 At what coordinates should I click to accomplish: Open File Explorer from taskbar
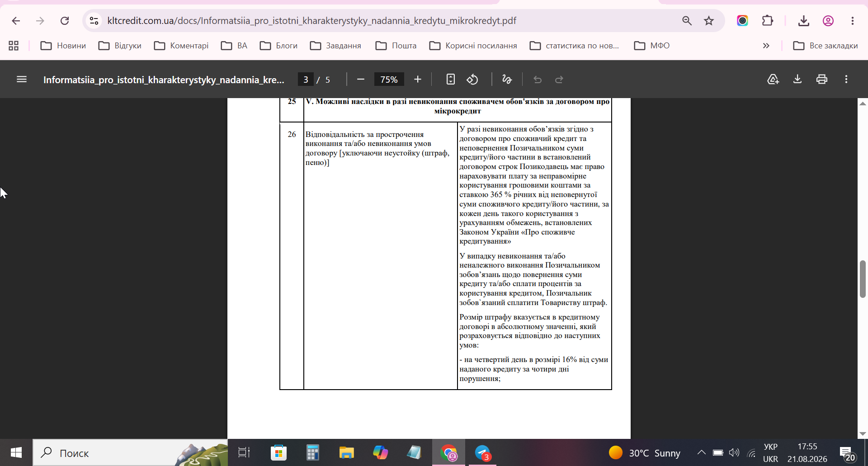(346, 452)
